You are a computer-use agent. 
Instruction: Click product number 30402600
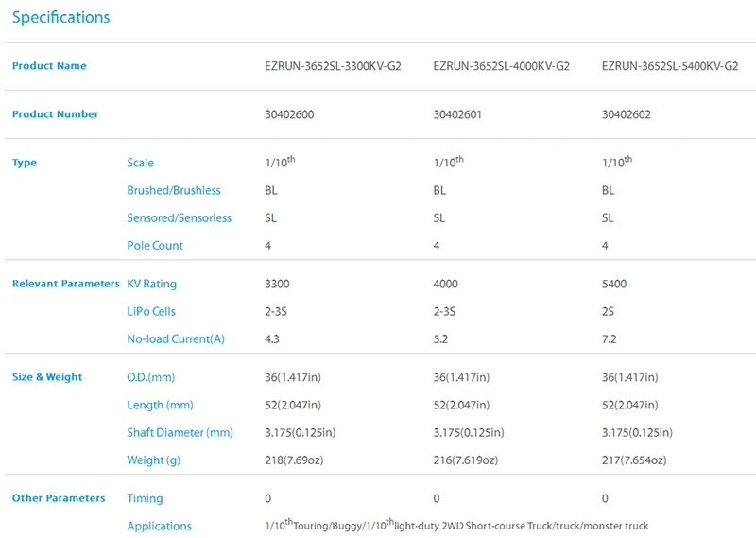[x=289, y=114]
